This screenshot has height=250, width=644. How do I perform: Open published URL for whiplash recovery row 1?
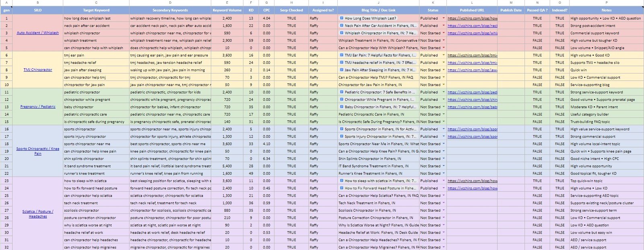(472, 18)
